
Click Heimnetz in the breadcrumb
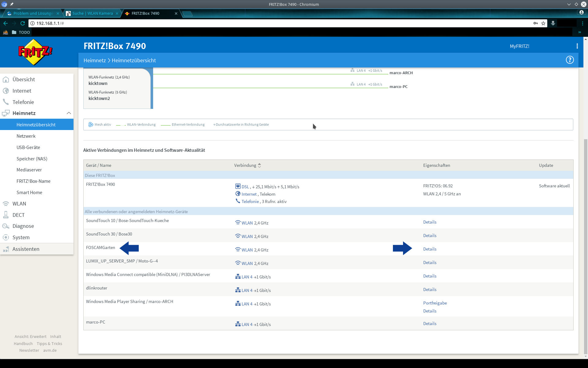[95, 60]
